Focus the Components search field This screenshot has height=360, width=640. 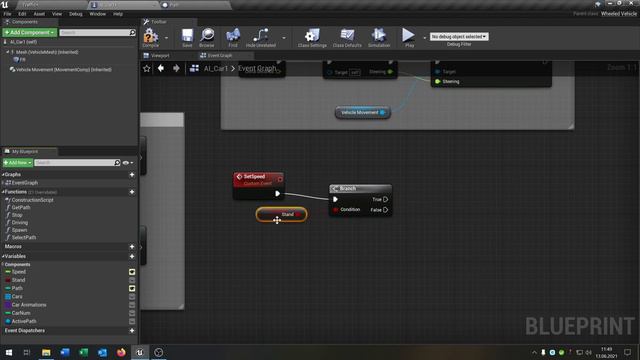coord(95,32)
